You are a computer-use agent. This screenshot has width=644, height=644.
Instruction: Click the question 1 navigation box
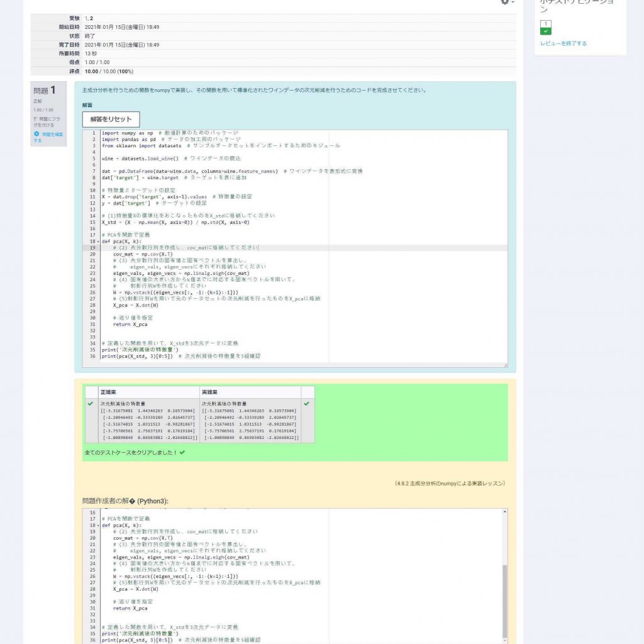click(x=546, y=27)
